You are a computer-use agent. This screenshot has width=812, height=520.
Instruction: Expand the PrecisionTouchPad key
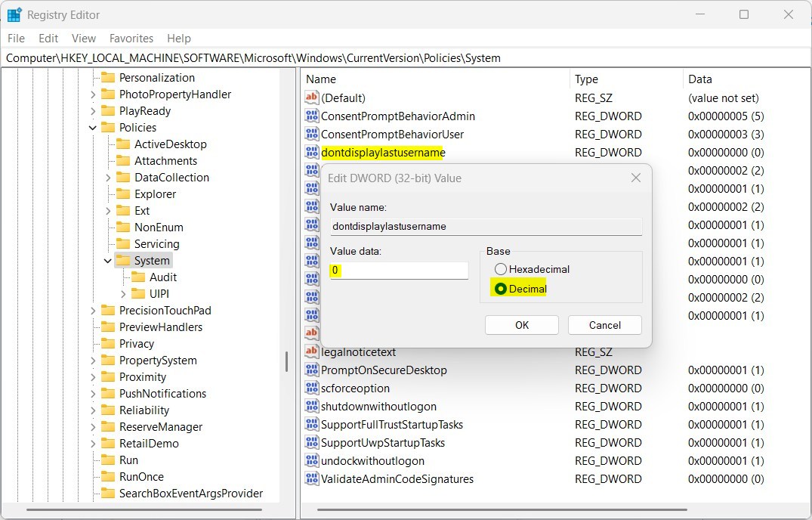[x=93, y=311]
